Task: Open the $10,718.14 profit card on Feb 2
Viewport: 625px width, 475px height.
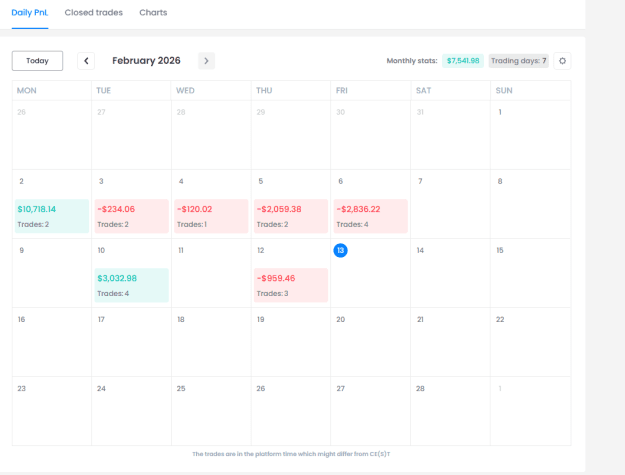Action: [x=52, y=216]
